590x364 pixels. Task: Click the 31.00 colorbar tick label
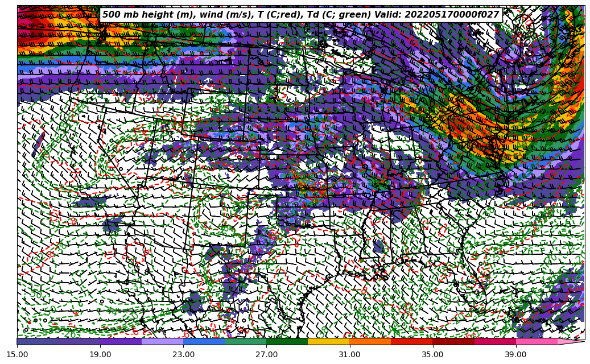[349, 354]
